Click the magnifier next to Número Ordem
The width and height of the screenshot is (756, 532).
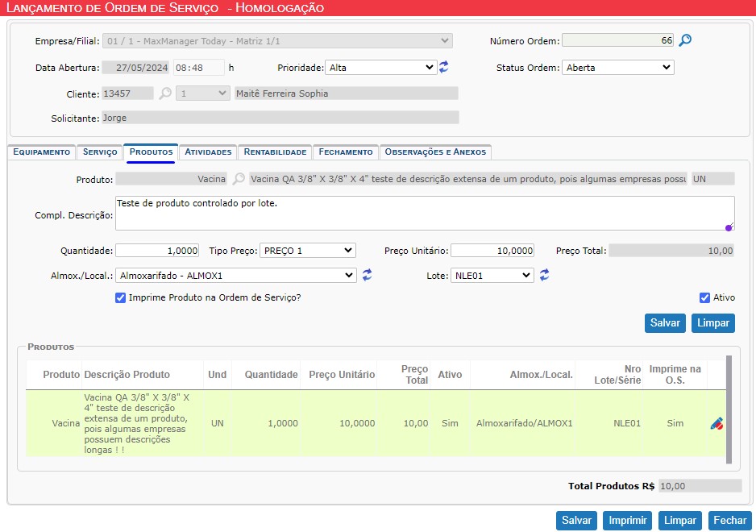[684, 40]
